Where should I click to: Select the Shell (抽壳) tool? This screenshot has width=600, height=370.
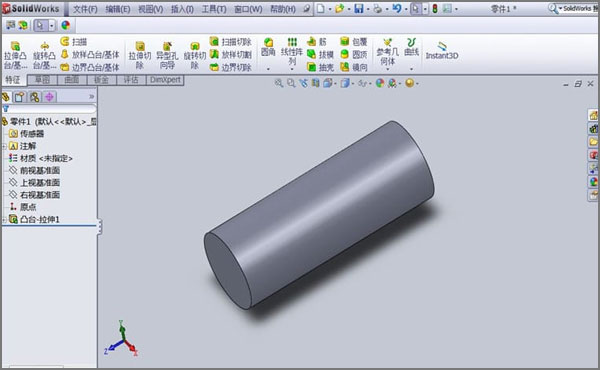tap(320, 67)
